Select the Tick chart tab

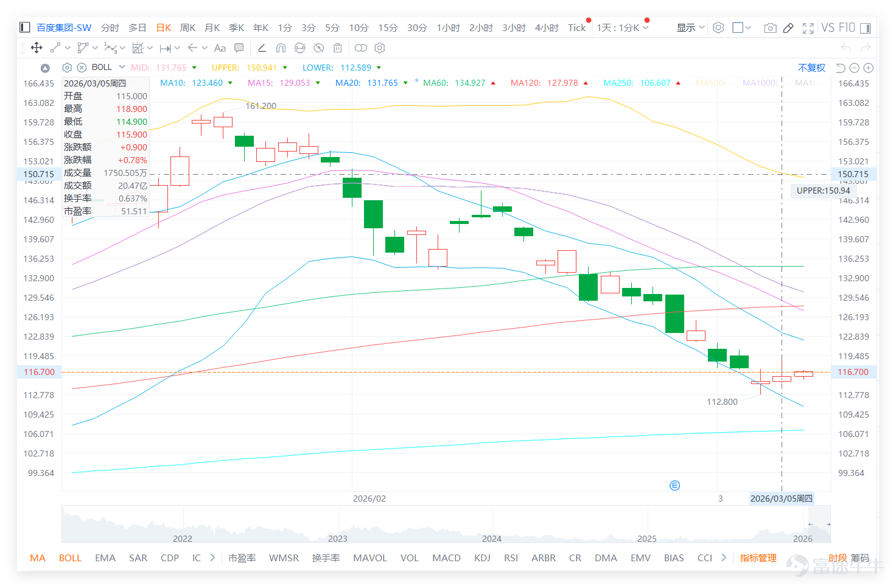click(x=576, y=27)
